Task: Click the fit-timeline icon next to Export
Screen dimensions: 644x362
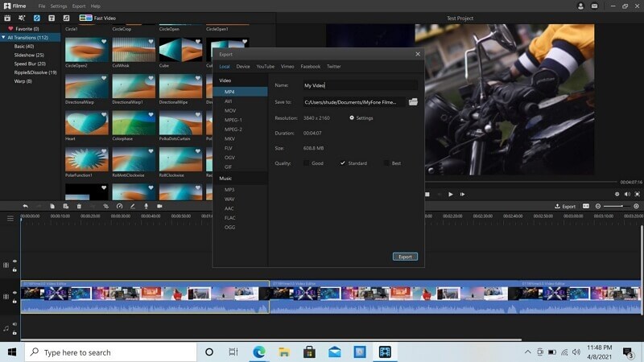Action: pos(586,206)
